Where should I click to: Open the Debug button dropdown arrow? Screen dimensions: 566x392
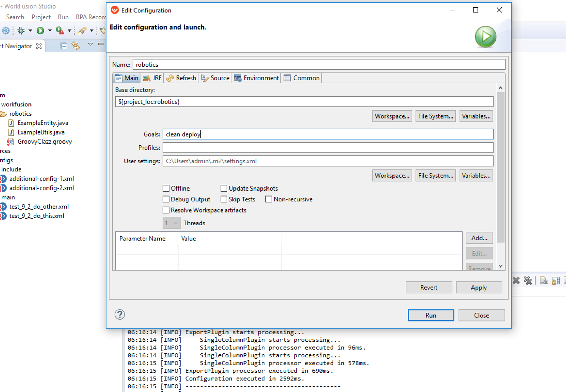coord(30,31)
